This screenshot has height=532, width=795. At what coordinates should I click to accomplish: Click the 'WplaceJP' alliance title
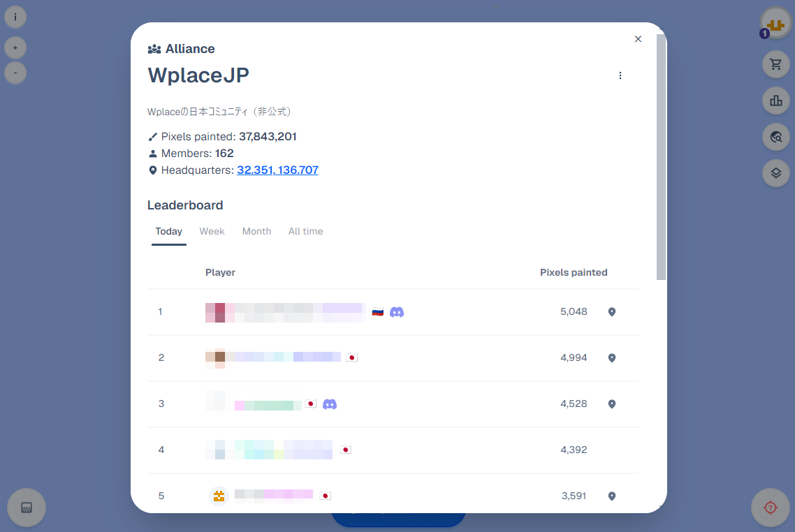[x=198, y=75]
